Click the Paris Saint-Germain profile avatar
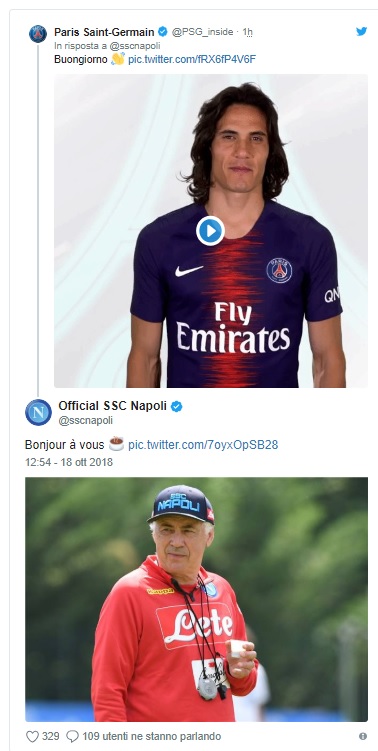Screen dimensions: 378x751 38,34
